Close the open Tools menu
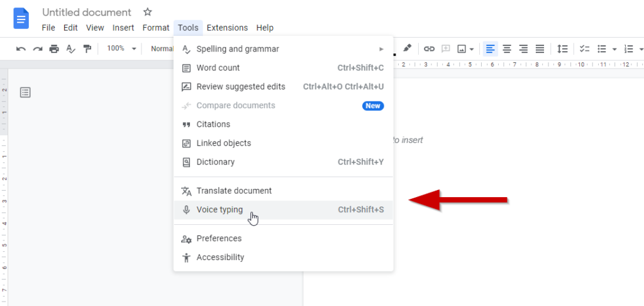This screenshot has height=306, width=644. pos(188,28)
